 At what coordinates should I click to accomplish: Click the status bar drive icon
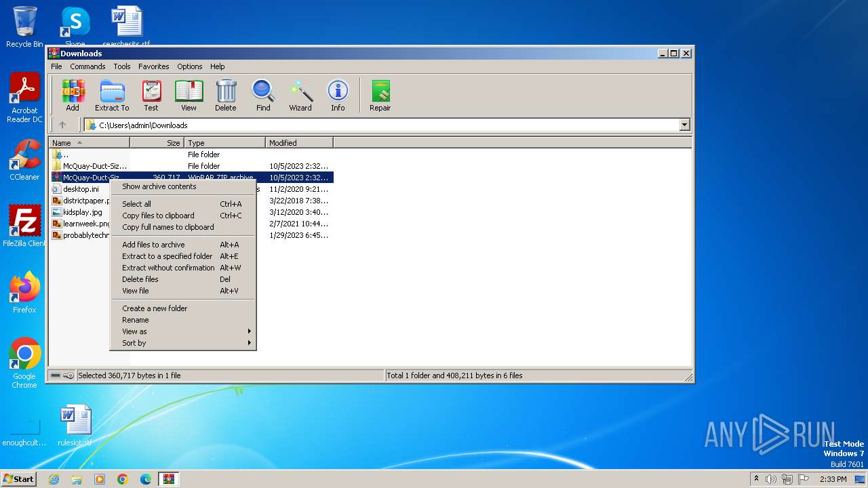pyautogui.click(x=56, y=375)
